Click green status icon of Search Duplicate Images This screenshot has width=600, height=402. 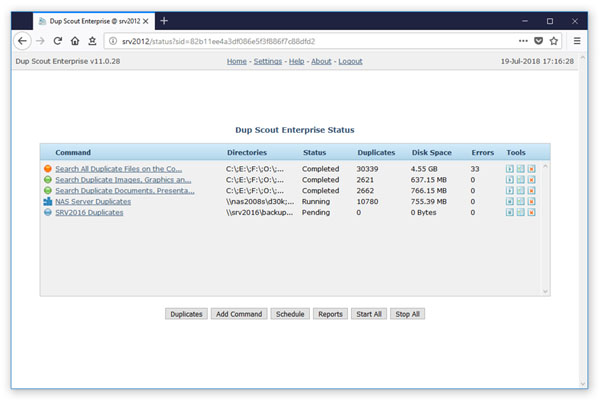pos(48,179)
